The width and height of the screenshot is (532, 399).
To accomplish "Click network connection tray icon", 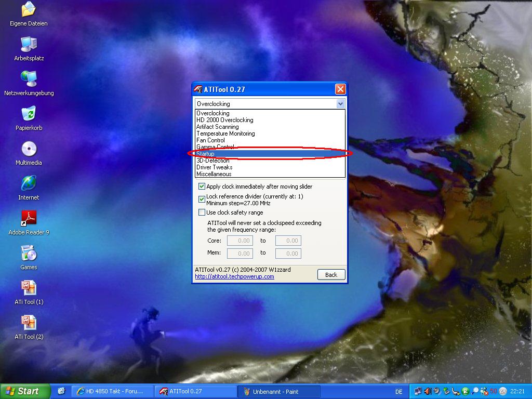I will (418, 391).
